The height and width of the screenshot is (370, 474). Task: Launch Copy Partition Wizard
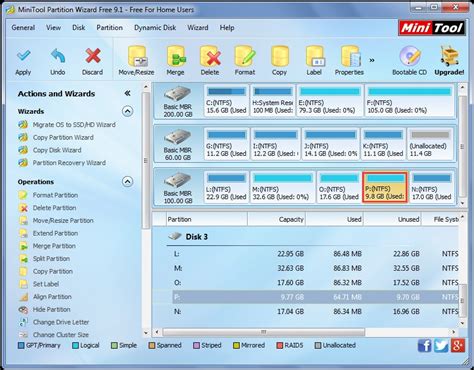click(56, 137)
